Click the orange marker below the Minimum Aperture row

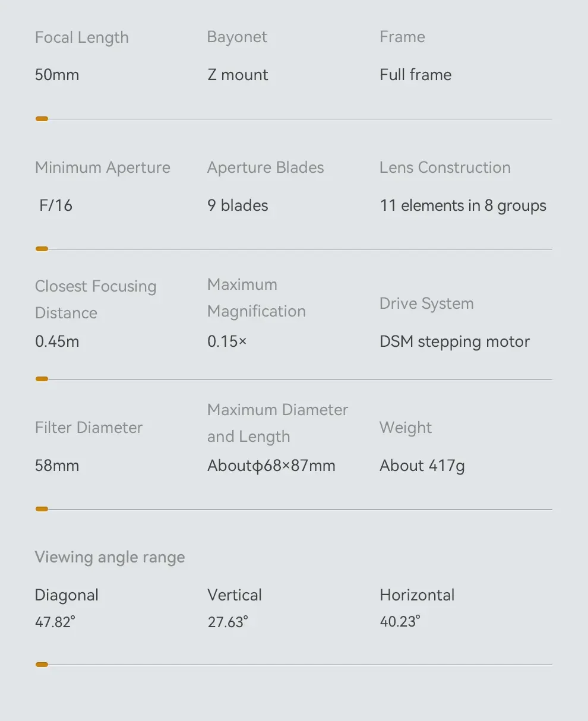(42, 249)
